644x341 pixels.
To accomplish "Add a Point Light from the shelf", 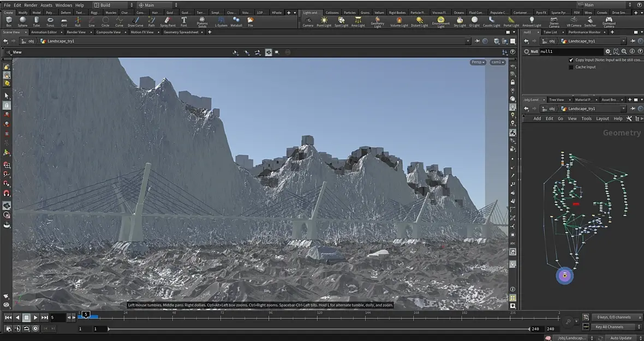I will (324, 21).
